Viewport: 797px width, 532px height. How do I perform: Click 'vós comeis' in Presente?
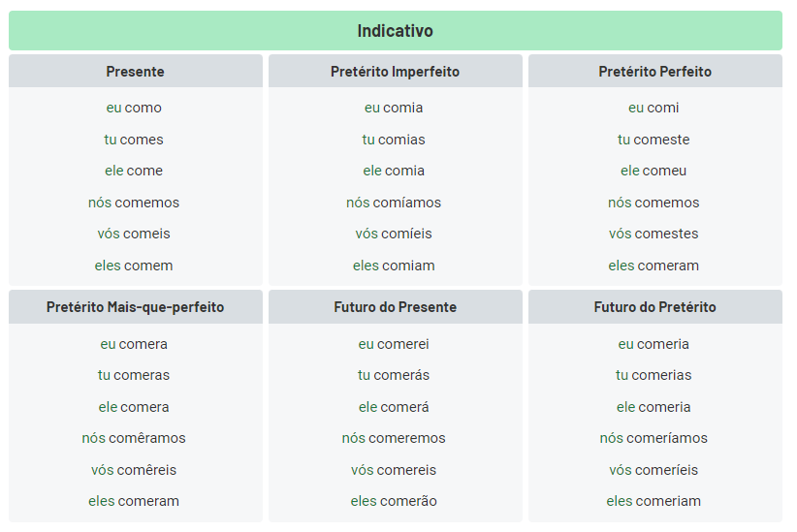tap(134, 234)
